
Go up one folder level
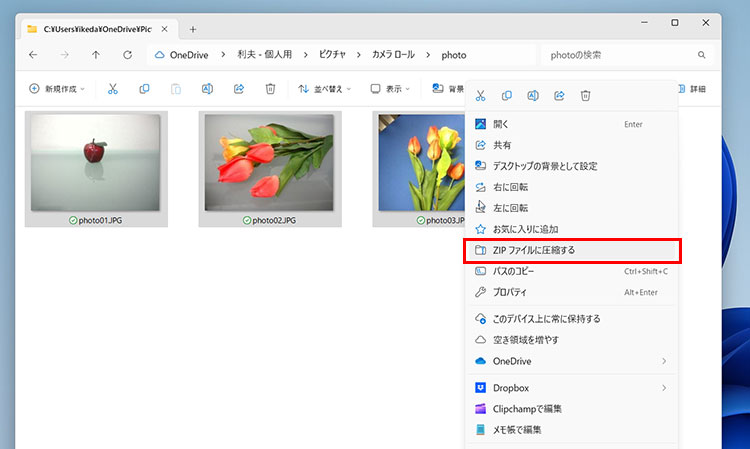[x=96, y=55]
